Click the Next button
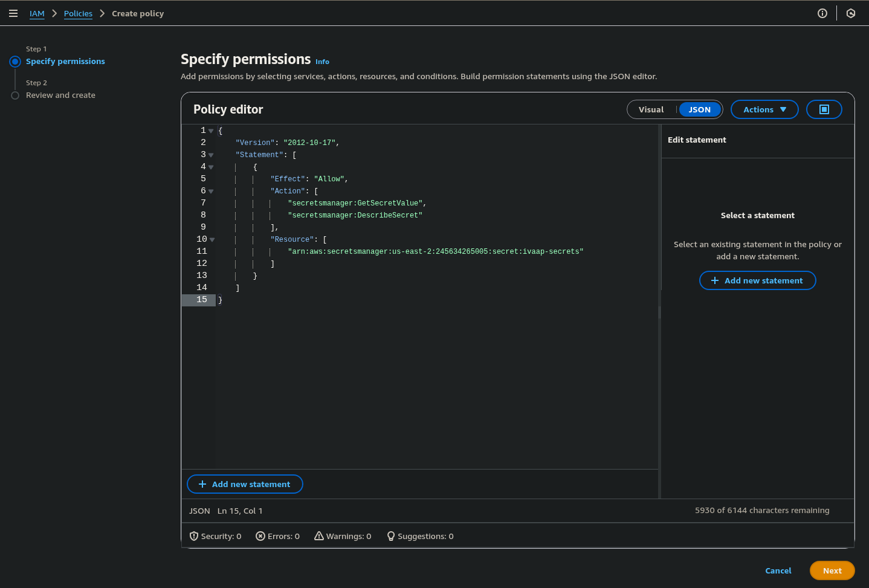Image resolution: width=869 pixels, height=588 pixels. pos(832,570)
